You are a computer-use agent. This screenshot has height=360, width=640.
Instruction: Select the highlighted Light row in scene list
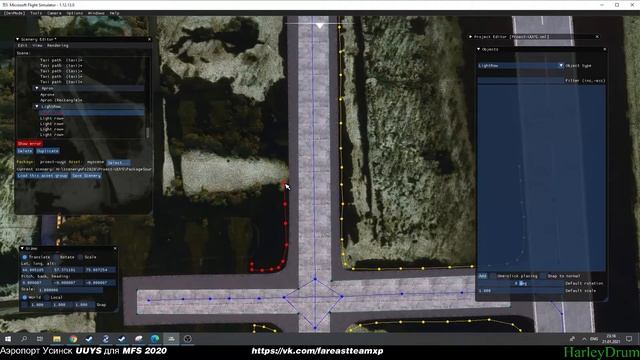[x=92, y=113]
